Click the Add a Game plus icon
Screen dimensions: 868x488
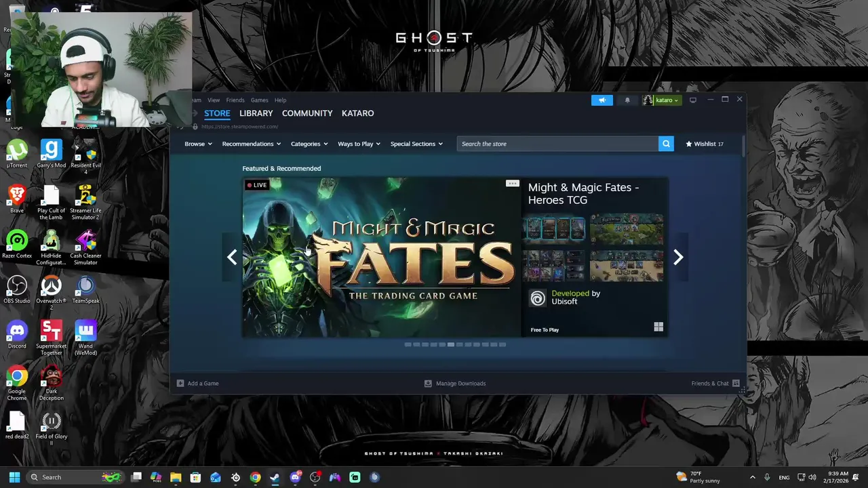tap(180, 384)
